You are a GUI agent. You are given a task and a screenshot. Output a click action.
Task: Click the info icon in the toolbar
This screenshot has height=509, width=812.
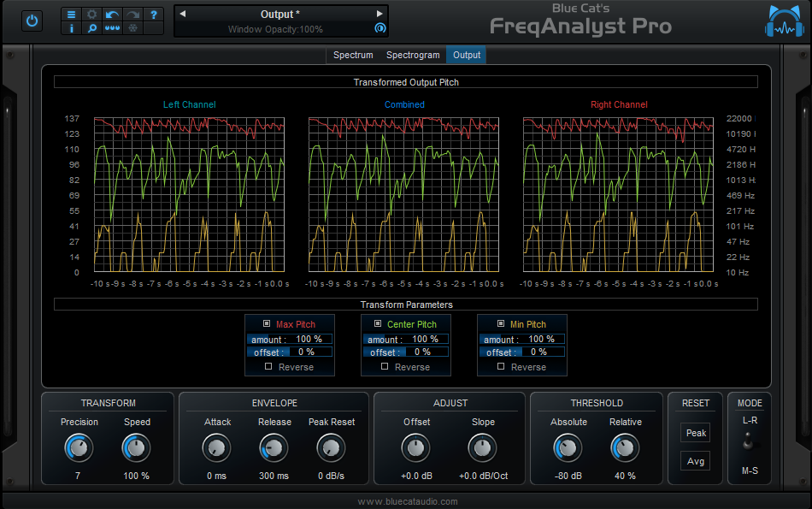72,28
